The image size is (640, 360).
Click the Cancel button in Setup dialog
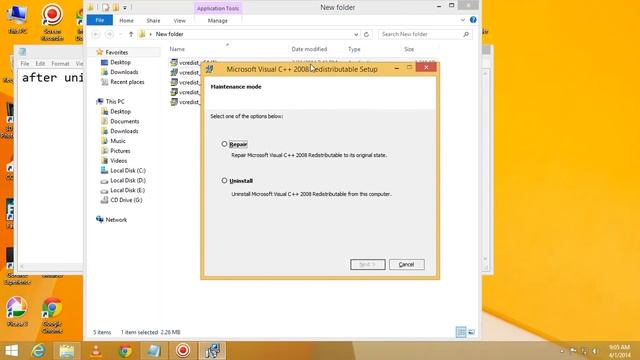(407, 264)
